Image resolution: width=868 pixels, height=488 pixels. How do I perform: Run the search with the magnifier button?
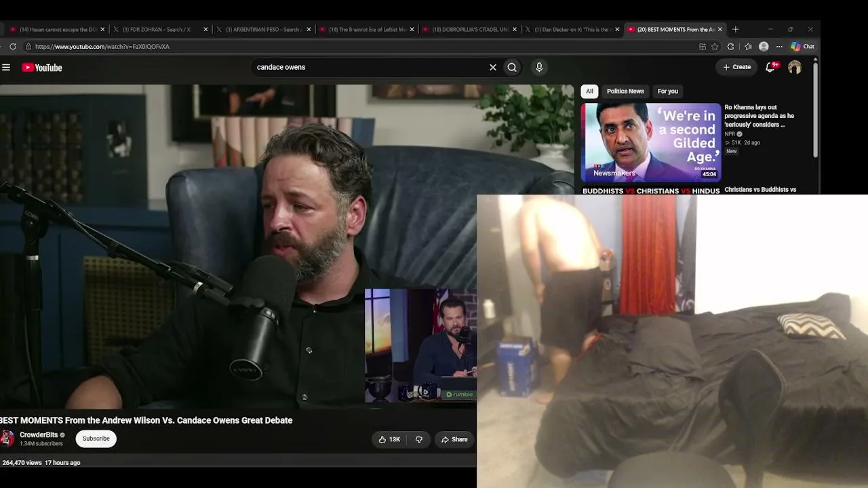pyautogui.click(x=512, y=67)
